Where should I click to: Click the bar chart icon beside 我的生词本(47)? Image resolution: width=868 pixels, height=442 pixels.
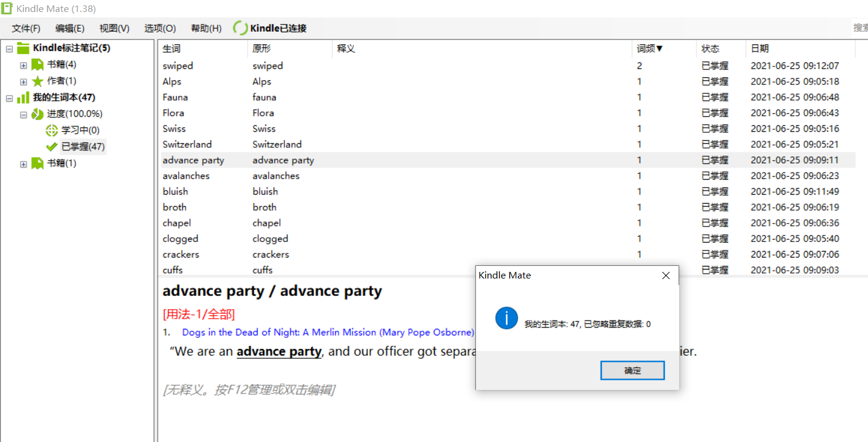click(x=23, y=98)
